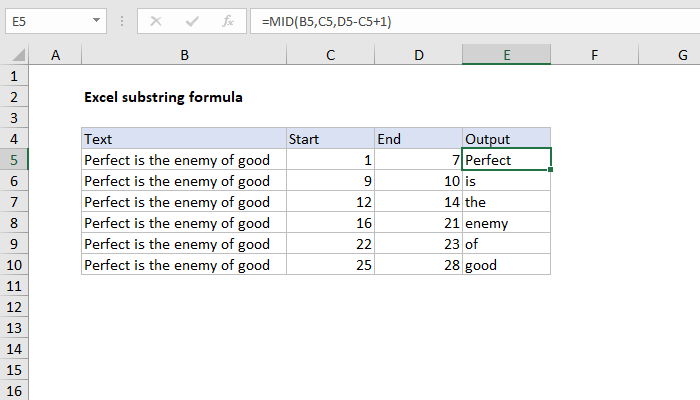The height and width of the screenshot is (400, 700).
Task: Select row 5 header
Action: pyautogui.click(x=14, y=160)
